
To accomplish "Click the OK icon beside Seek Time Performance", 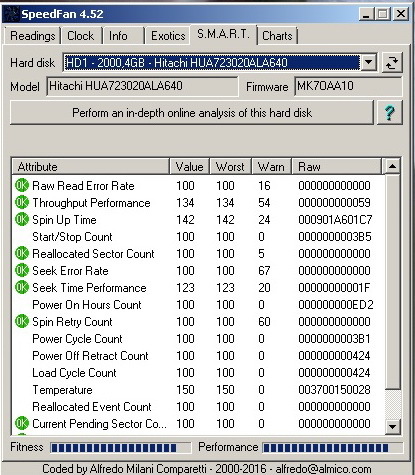I will 22,287.
